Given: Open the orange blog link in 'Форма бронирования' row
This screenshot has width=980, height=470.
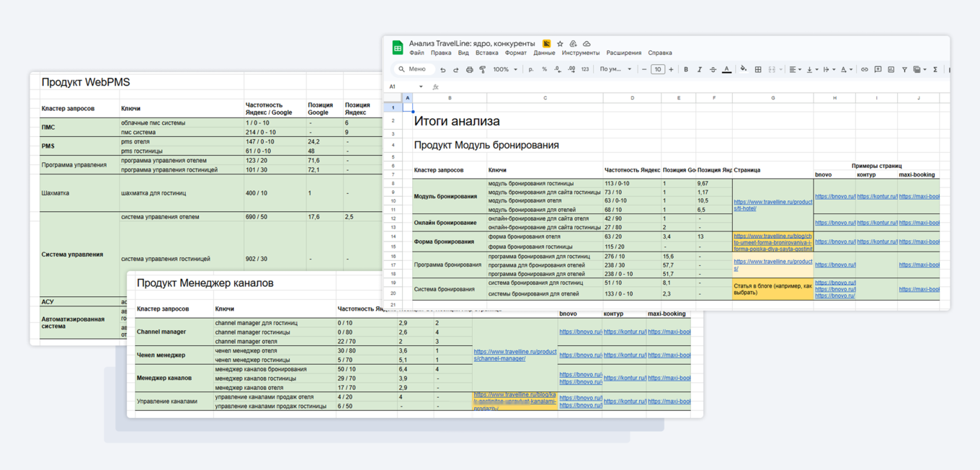Looking at the screenshot, I should [772, 242].
